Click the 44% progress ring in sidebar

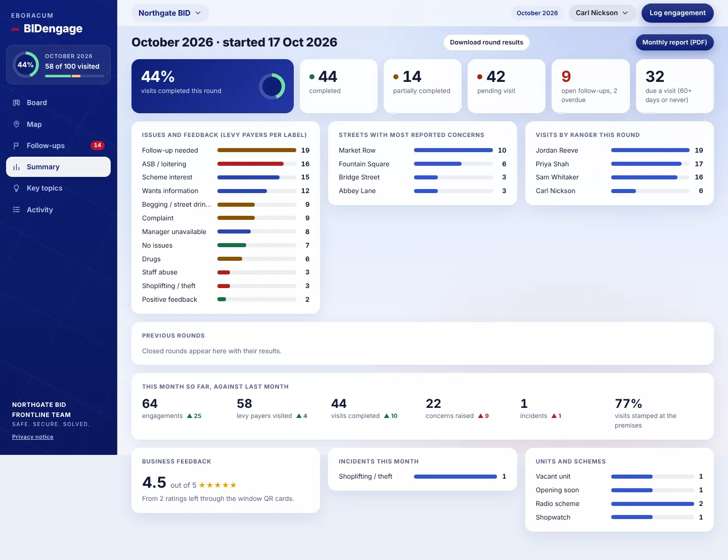coord(26,65)
